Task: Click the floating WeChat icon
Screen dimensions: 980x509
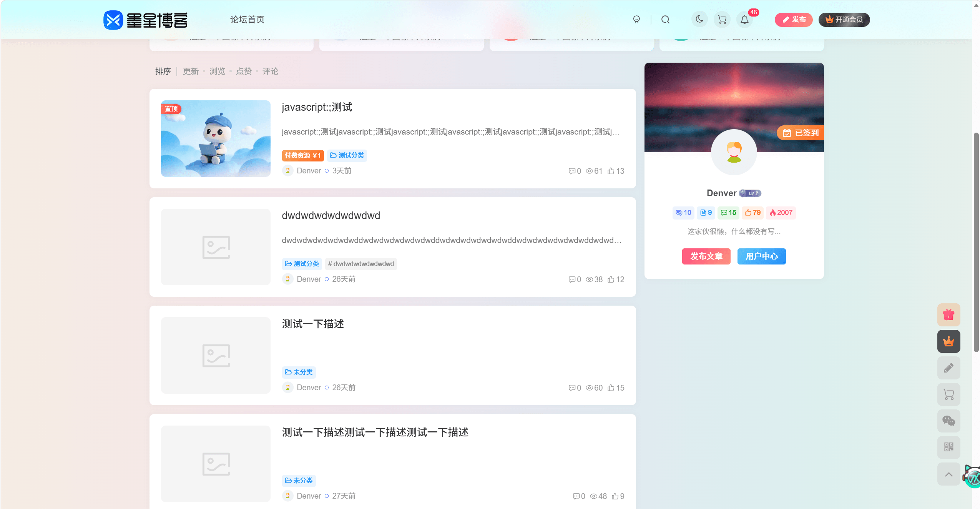Action: point(948,421)
